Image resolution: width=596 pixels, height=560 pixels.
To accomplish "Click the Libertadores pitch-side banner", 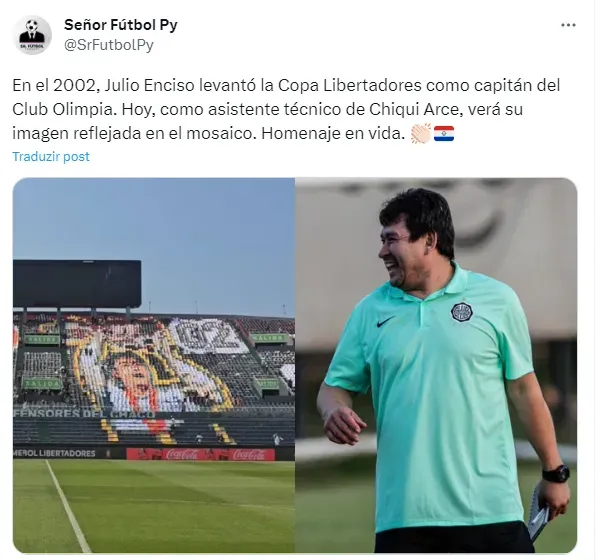I will [54, 454].
